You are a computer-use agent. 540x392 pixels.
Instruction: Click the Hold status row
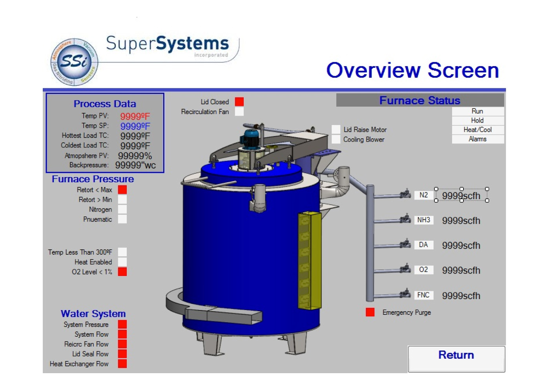pos(478,120)
